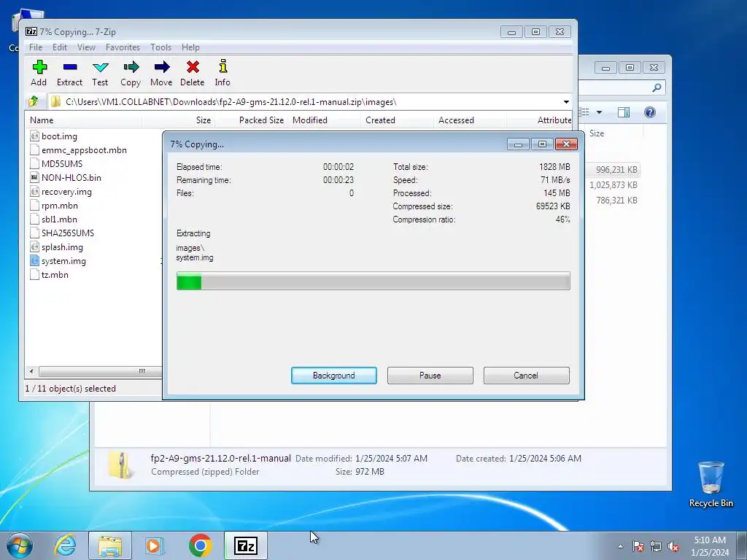
Task: Open Google Chrome from the taskbar
Action: [x=200, y=545]
